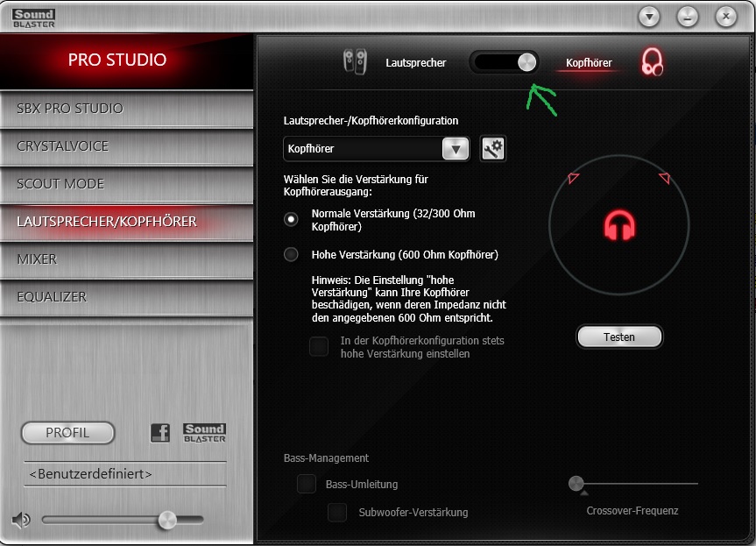The image size is (756, 546).
Task: Select Normale Verstärkung radio button
Action: pyautogui.click(x=291, y=219)
